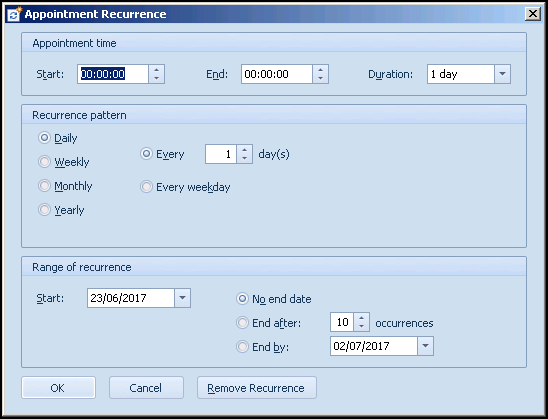Viewport: 548px width, 419px height.
Task: Click the Cancel button
Action: pyautogui.click(x=146, y=388)
